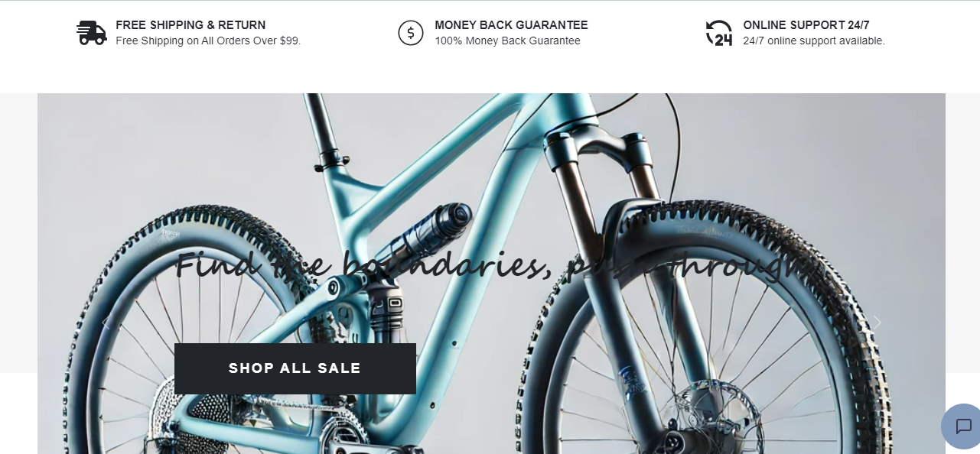The height and width of the screenshot is (454, 980).
Task: Click "Free Shipping on All Orders Over $99" text
Action: pyautogui.click(x=208, y=41)
